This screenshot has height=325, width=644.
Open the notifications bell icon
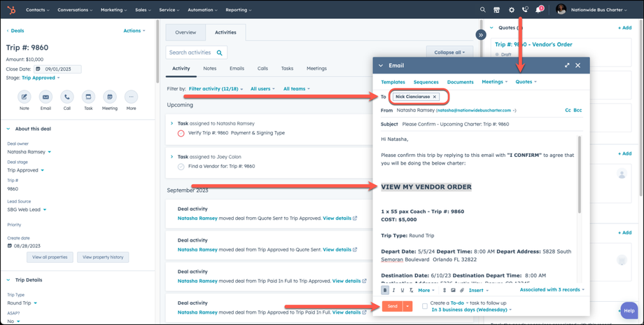click(538, 10)
